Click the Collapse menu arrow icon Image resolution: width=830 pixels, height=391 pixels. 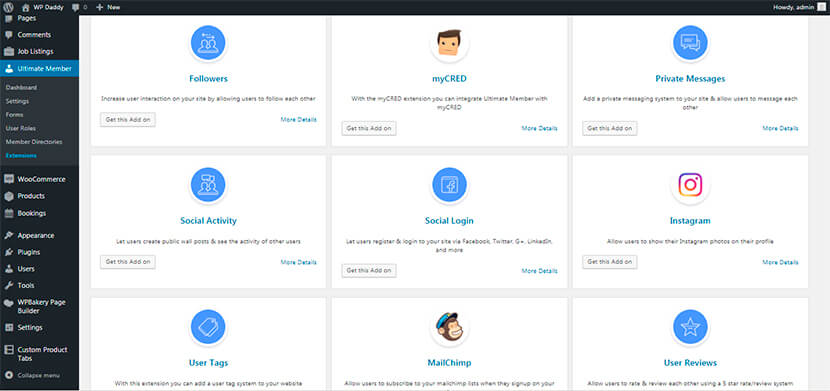(x=8, y=376)
